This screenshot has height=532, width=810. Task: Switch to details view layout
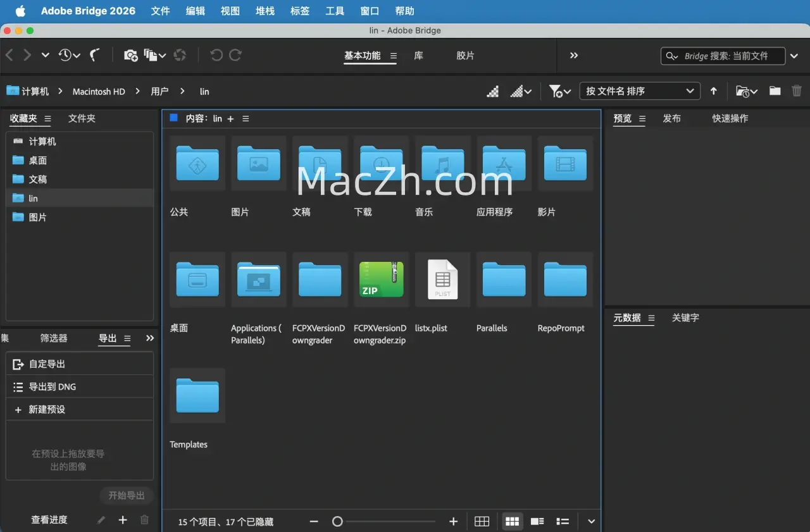[537, 521]
